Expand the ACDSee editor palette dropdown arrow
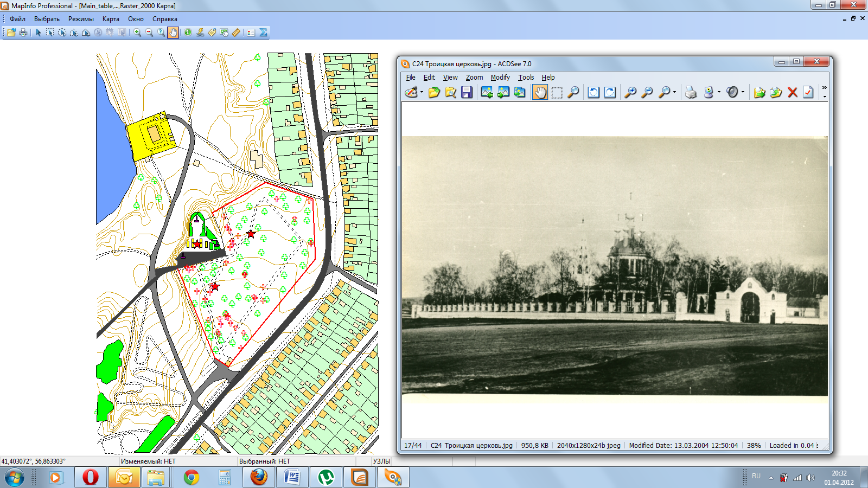The height and width of the screenshot is (488, 868). (x=422, y=92)
